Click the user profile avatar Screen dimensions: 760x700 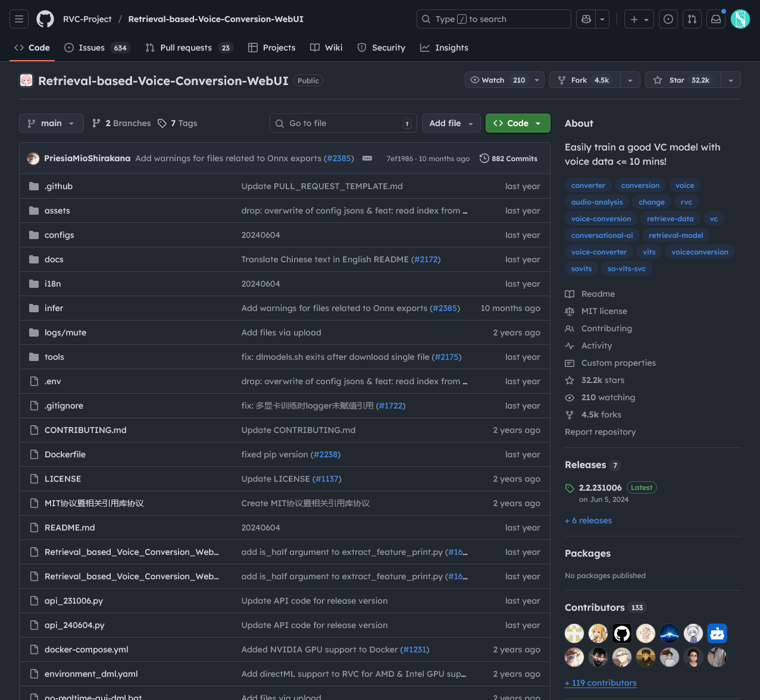click(x=740, y=19)
